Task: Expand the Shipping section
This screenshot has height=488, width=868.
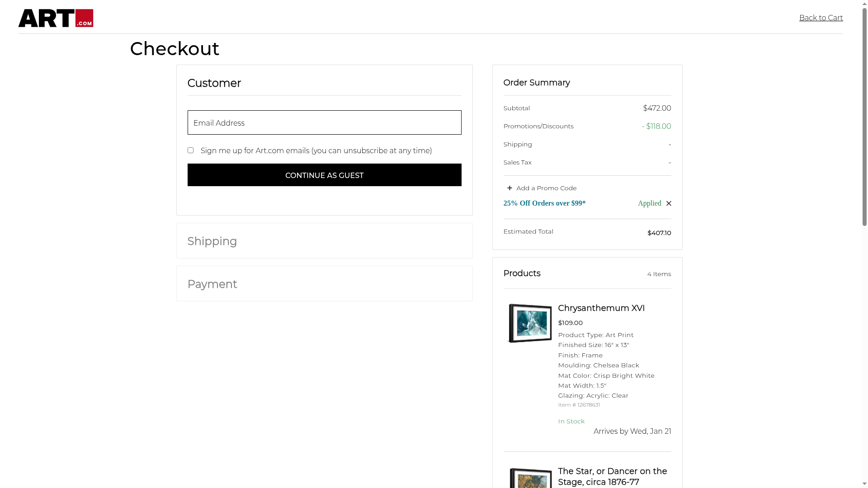Action: coord(212,241)
